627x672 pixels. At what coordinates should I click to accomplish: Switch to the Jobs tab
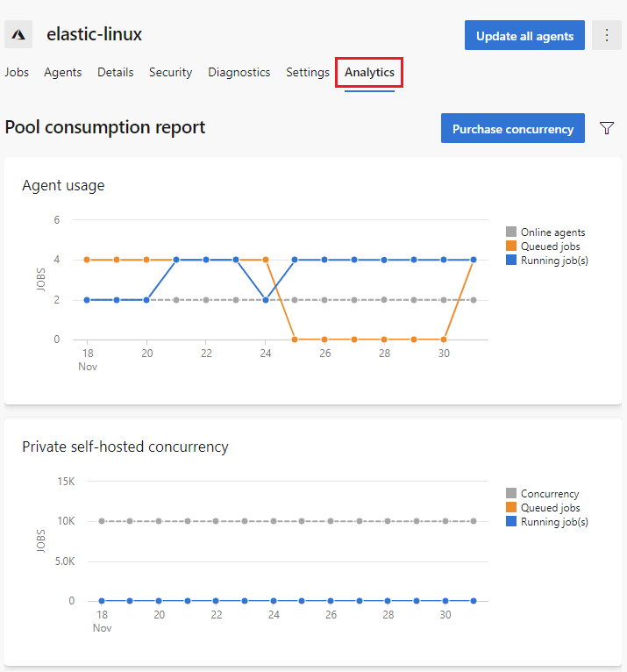(17, 73)
